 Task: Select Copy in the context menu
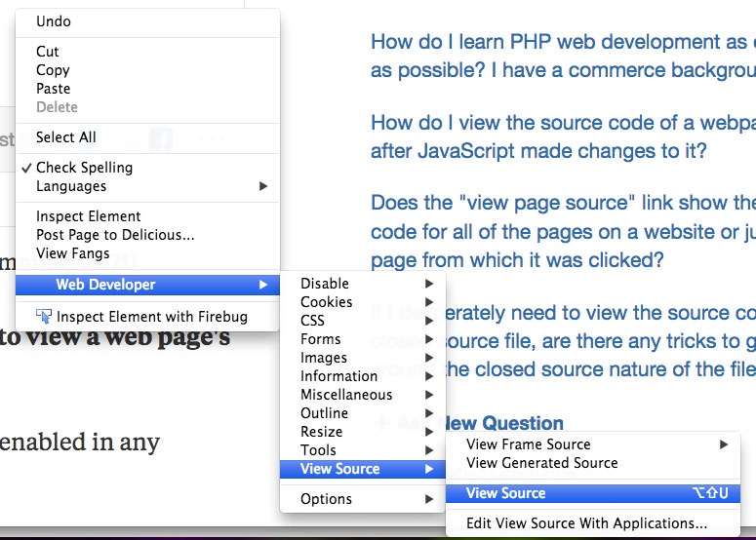coord(147,70)
